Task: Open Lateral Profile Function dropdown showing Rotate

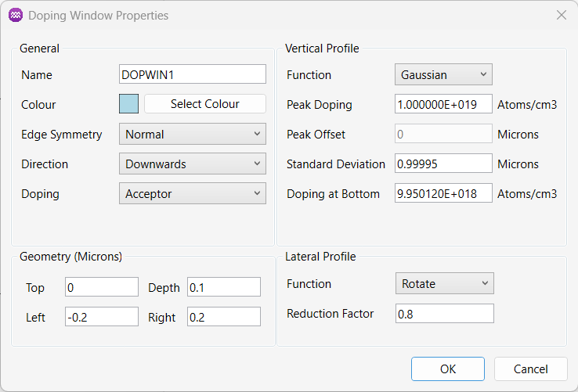Action: [x=445, y=283]
